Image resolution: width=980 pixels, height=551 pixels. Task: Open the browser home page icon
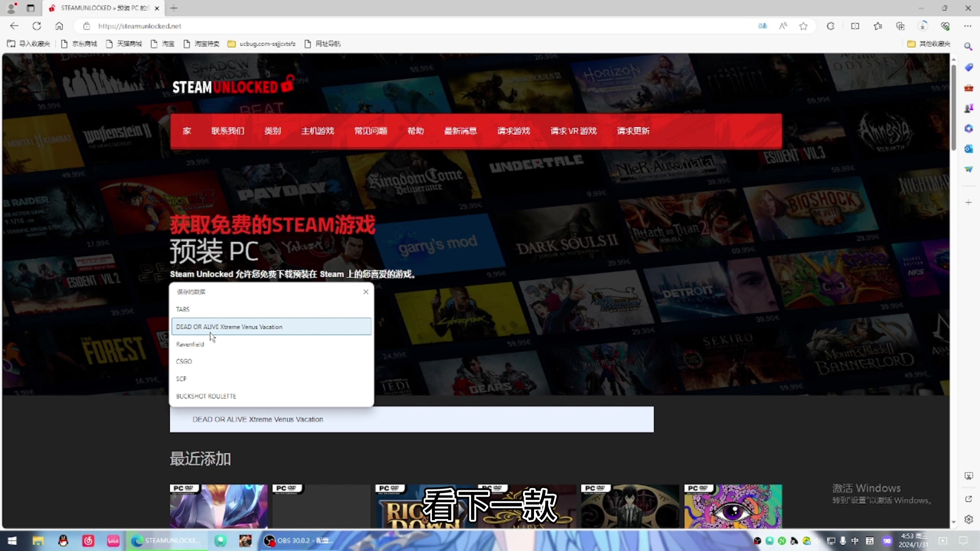click(59, 26)
